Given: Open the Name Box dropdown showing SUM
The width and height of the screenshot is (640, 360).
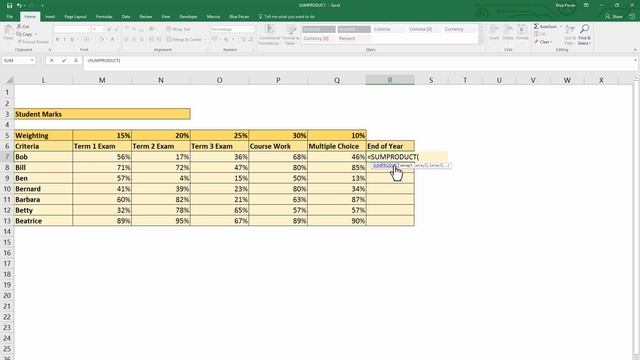Looking at the screenshot, I should [x=31, y=60].
